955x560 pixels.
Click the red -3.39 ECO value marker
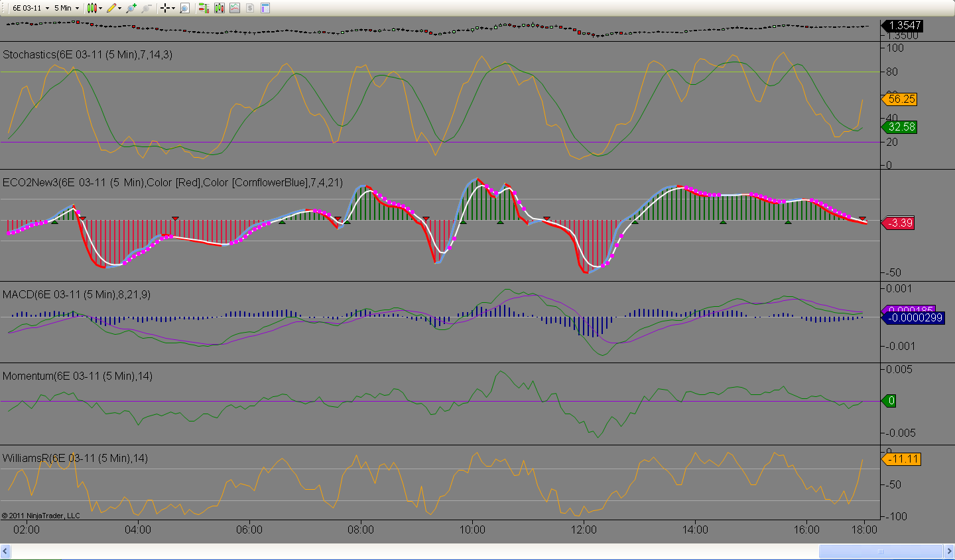tap(899, 223)
